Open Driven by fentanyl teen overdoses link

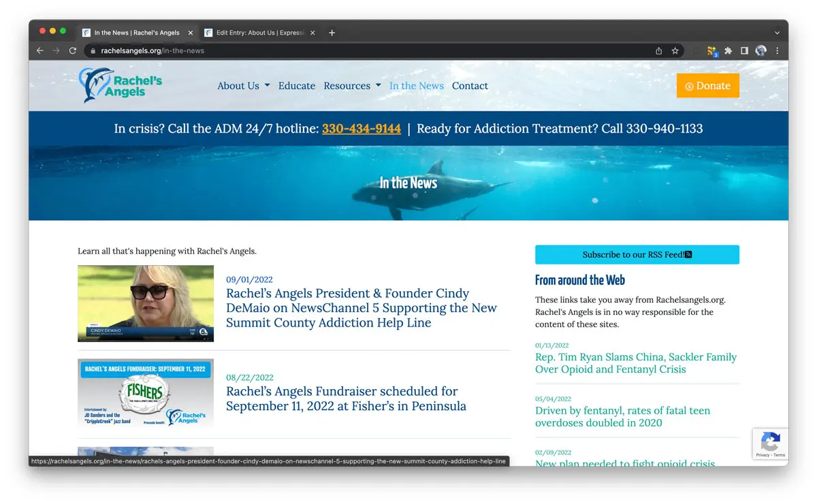(622, 416)
